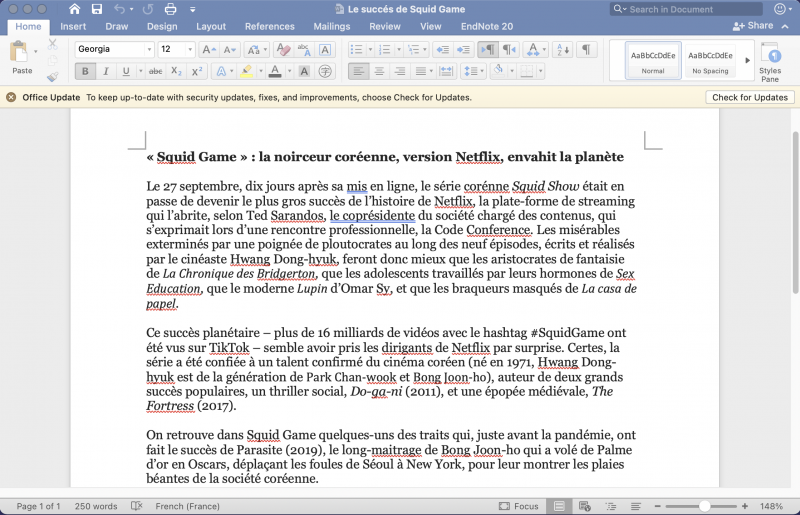Expand numbered list style dropdown arrow
Image resolution: width=800 pixels, height=515 pixels.
(398, 50)
